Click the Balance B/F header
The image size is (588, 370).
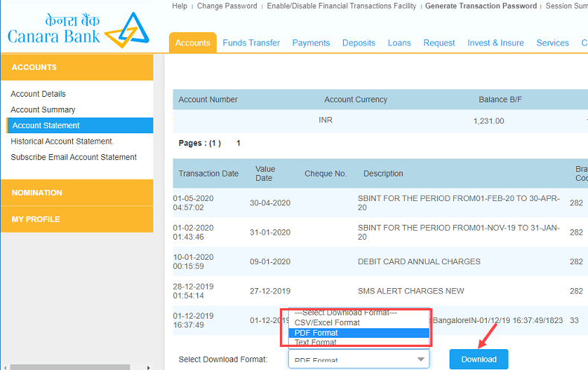[x=500, y=100]
